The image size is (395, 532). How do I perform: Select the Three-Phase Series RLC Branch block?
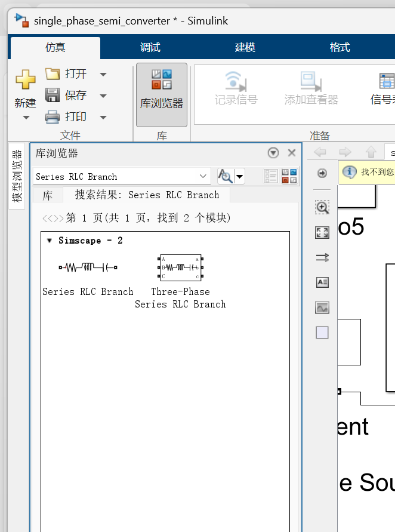180,267
